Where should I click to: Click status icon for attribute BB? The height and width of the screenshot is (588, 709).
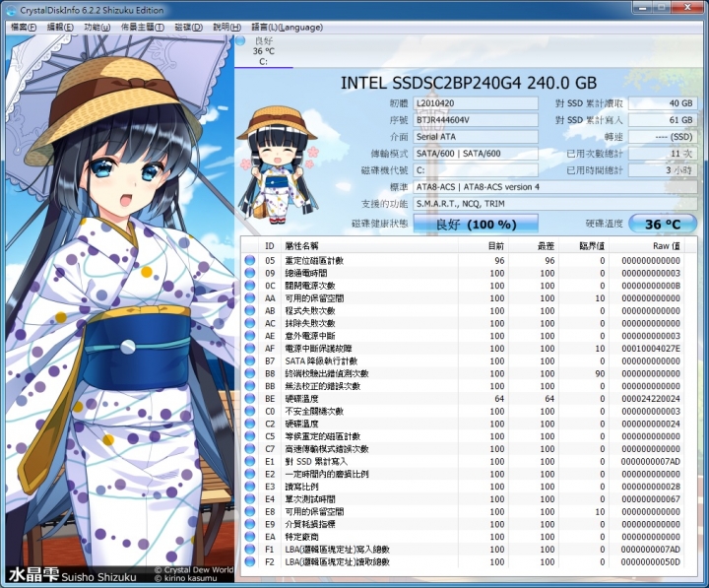click(x=249, y=386)
